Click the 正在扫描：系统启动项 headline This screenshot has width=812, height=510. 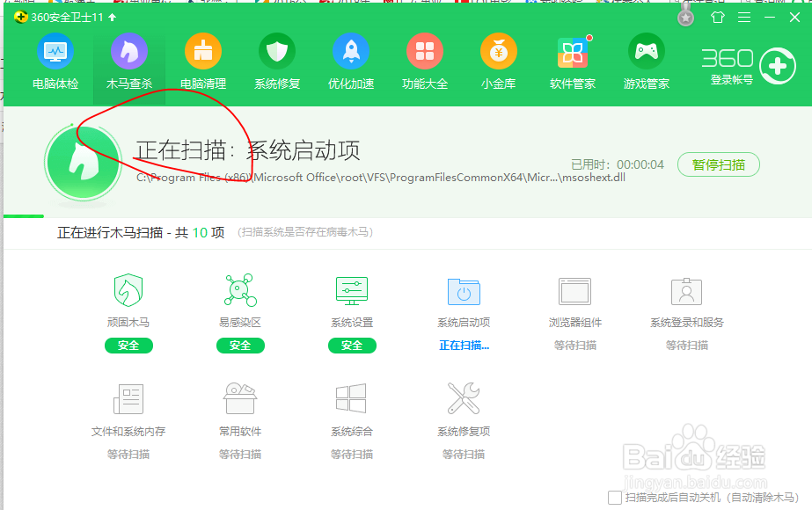point(248,150)
